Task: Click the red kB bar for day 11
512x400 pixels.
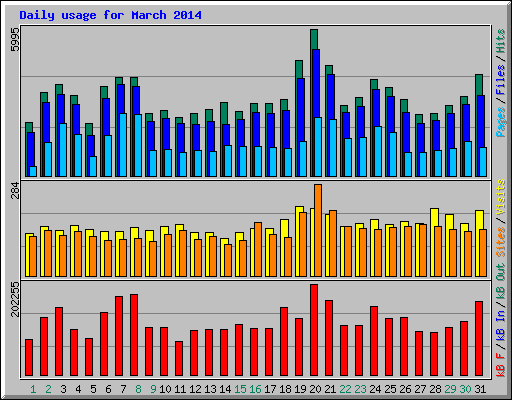Action: (179, 359)
